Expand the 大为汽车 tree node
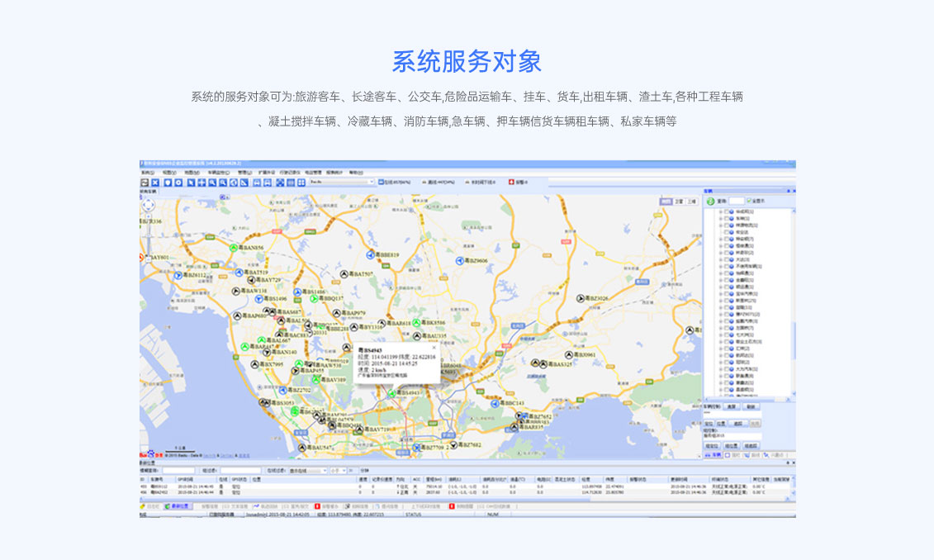Image resolution: width=934 pixels, height=560 pixels. (x=721, y=368)
